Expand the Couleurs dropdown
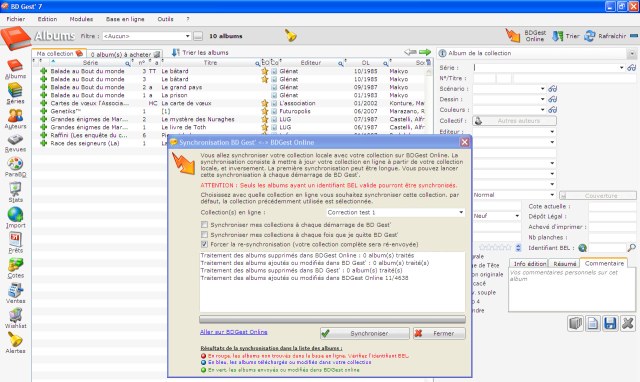Viewport: 640px width, 382px height. click(x=542, y=110)
